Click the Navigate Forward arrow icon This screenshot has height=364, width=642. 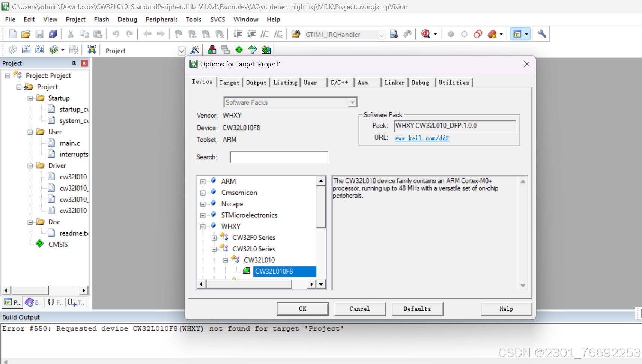(161, 34)
